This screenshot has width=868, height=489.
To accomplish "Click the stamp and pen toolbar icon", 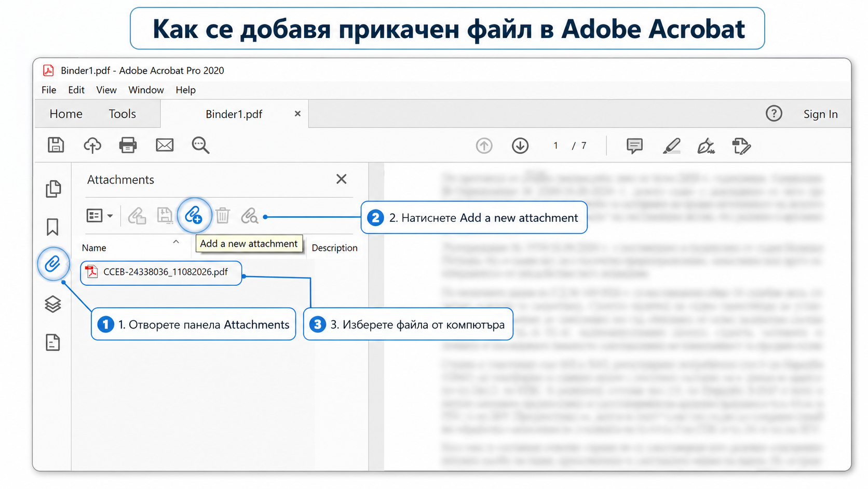I will click(x=741, y=146).
